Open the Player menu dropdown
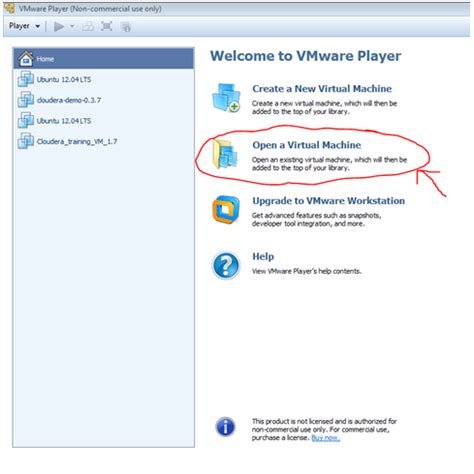The width and height of the screenshot is (474, 474). click(x=24, y=26)
